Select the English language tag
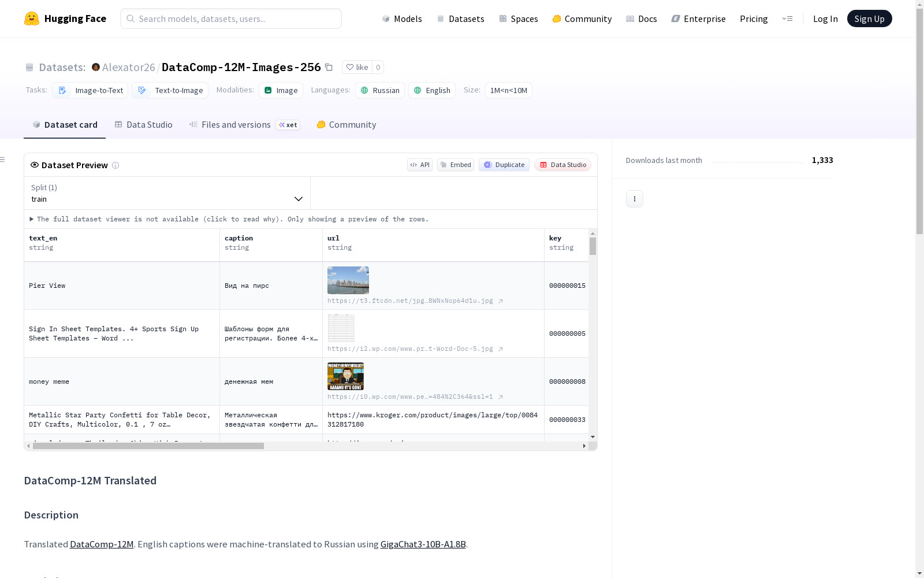Image resolution: width=924 pixels, height=578 pixels. pos(432,90)
